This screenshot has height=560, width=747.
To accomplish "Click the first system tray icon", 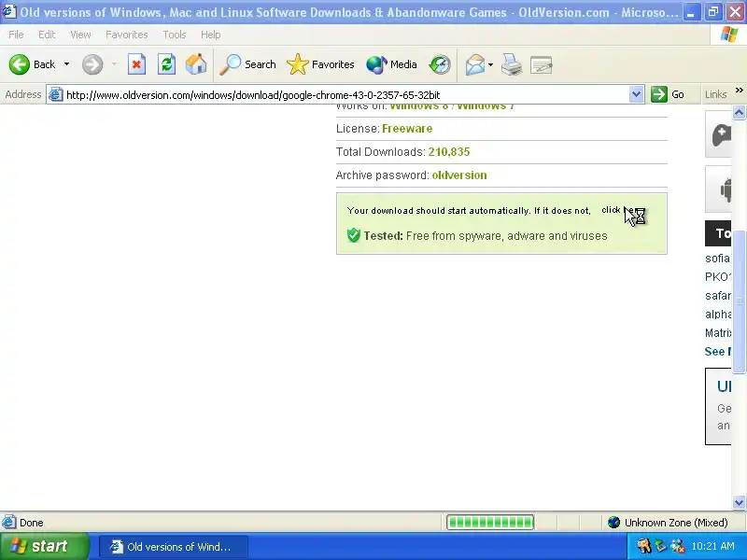I will 644,546.
